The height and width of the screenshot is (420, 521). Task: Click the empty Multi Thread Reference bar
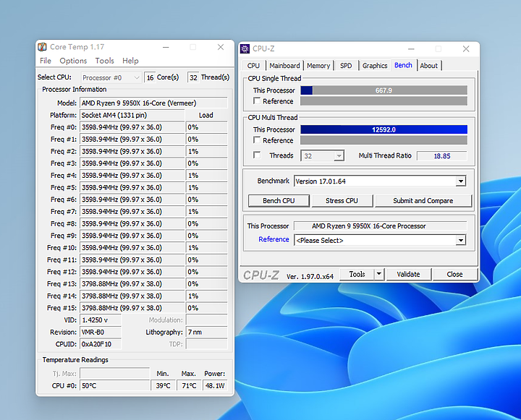pyautogui.click(x=384, y=140)
